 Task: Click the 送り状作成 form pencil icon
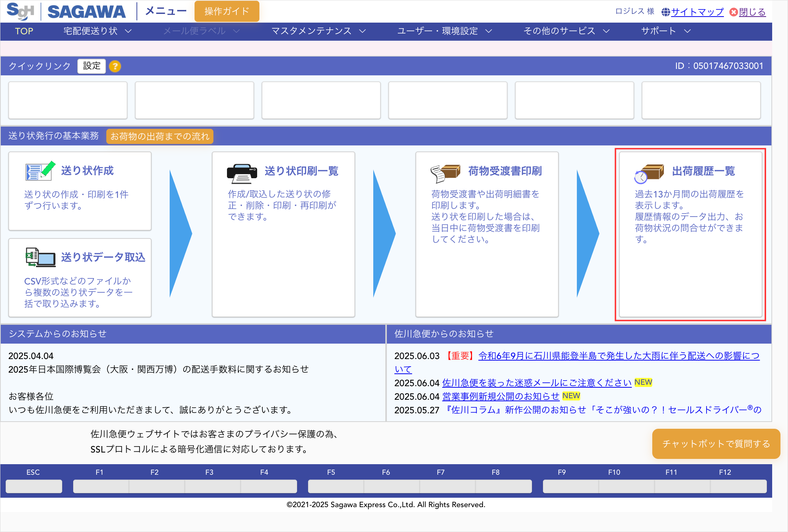(40, 171)
